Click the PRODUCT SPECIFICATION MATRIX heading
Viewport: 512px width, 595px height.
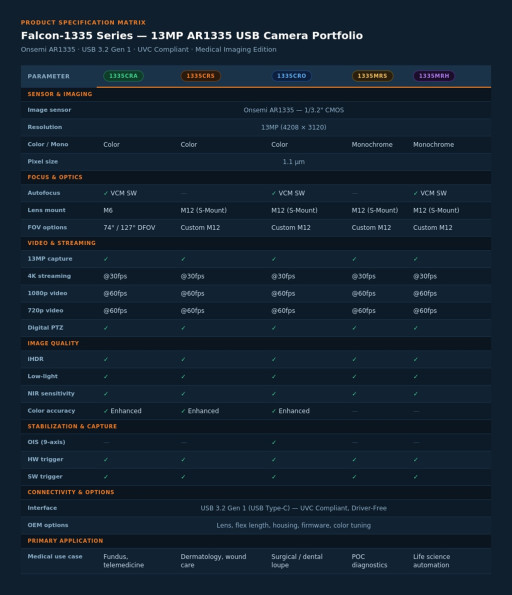click(x=83, y=22)
